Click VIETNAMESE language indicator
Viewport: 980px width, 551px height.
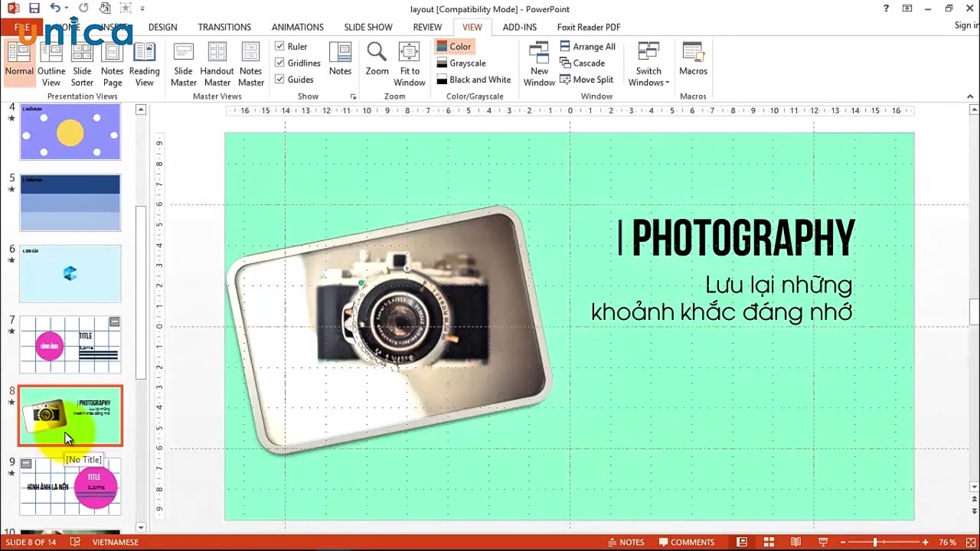[x=115, y=542]
